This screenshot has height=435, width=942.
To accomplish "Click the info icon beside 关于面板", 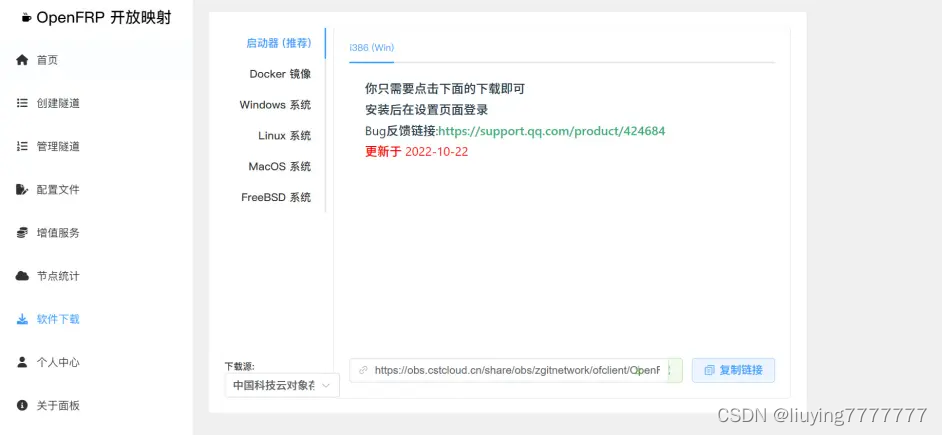I will tap(22, 406).
